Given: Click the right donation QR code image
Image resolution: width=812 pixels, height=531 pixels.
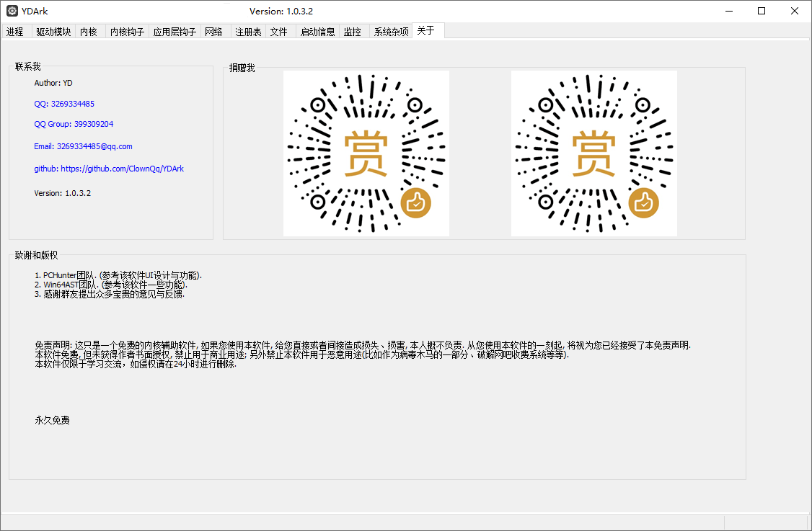Looking at the screenshot, I should (594, 153).
